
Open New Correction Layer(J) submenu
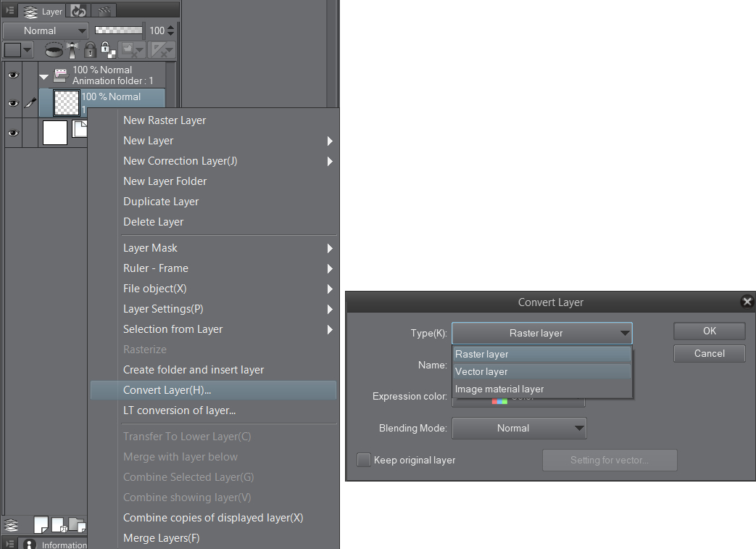(x=213, y=161)
